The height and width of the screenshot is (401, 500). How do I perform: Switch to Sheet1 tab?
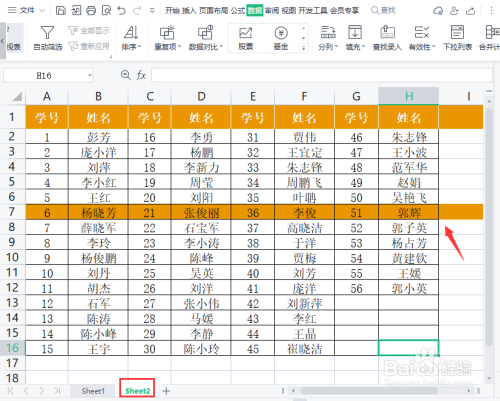click(93, 391)
